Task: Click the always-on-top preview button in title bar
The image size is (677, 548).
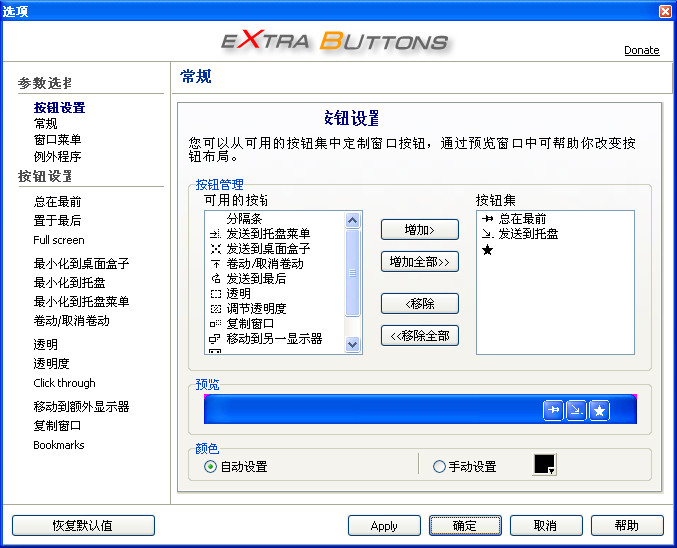Action: point(553,410)
